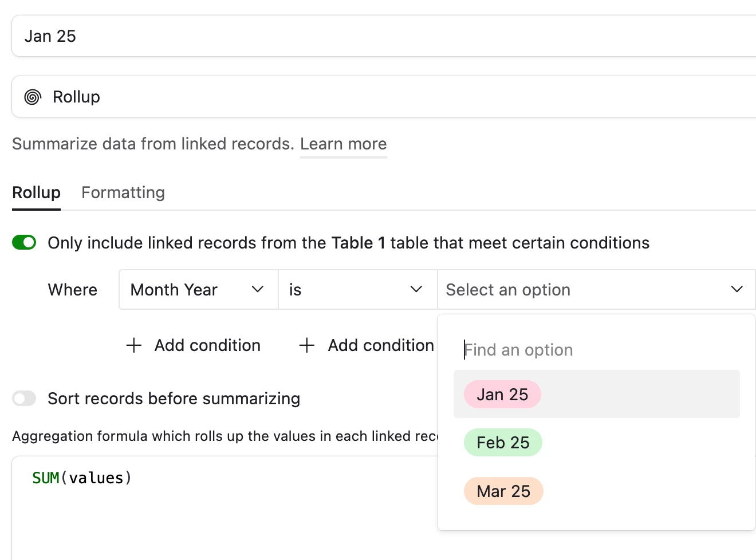
Task: Open the Month Year field dropdown
Action: point(199,290)
